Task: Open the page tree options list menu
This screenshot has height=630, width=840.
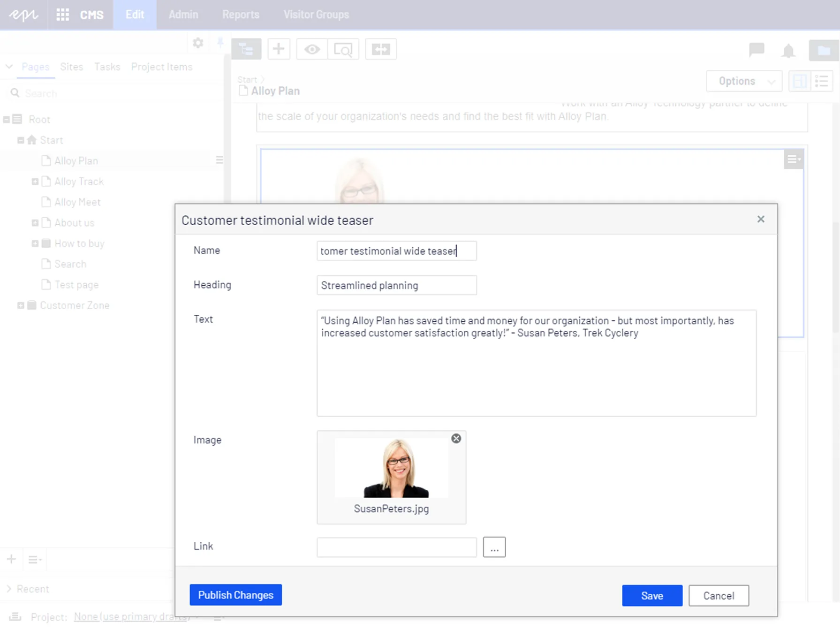Action: click(35, 560)
